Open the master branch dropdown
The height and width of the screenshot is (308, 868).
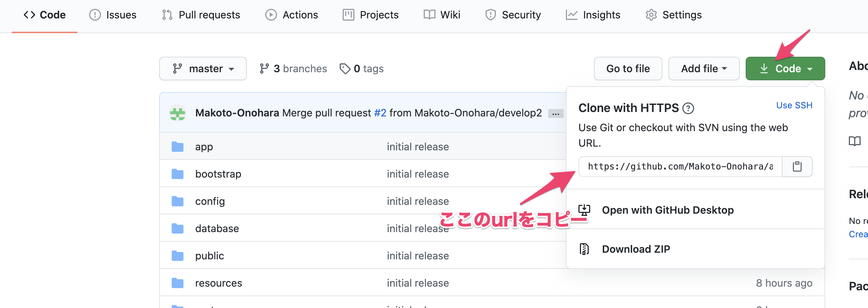203,69
